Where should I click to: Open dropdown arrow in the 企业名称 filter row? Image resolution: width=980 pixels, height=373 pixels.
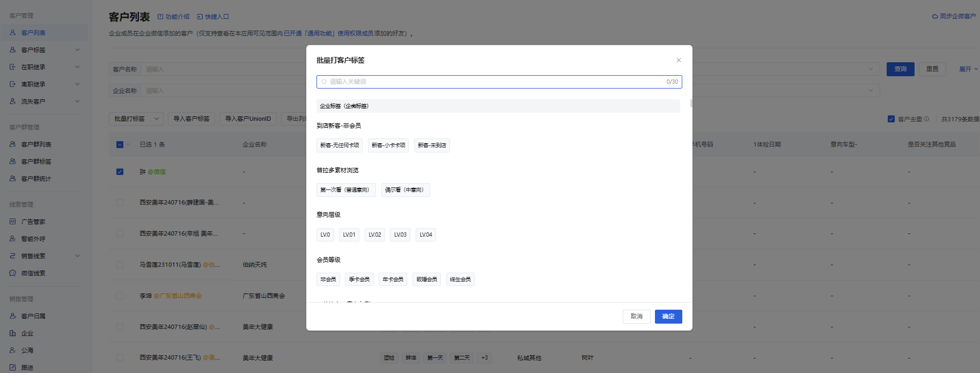click(x=871, y=91)
